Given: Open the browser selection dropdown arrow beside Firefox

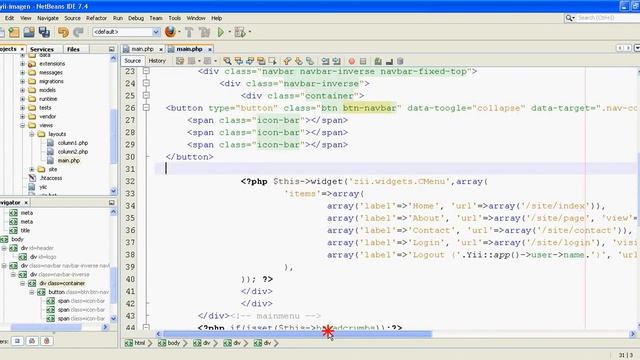Looking at the screenshot, I should tap(179, 32).
